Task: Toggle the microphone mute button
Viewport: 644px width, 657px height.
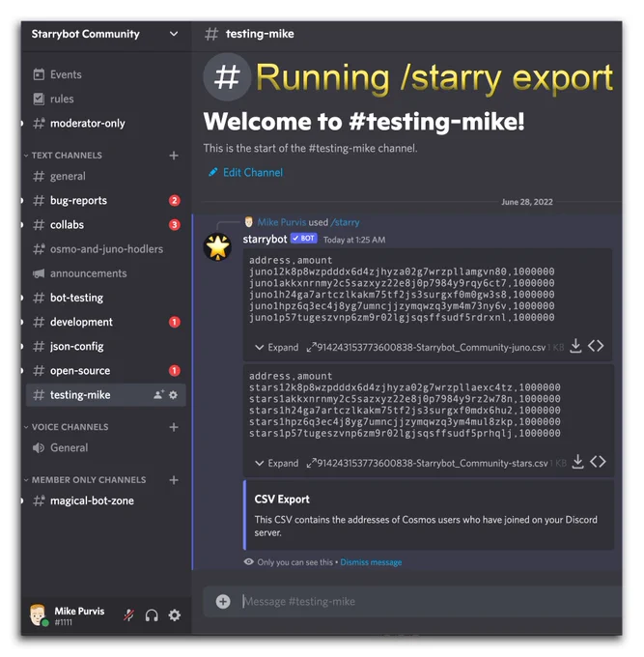Action: (x=129, y=615)
